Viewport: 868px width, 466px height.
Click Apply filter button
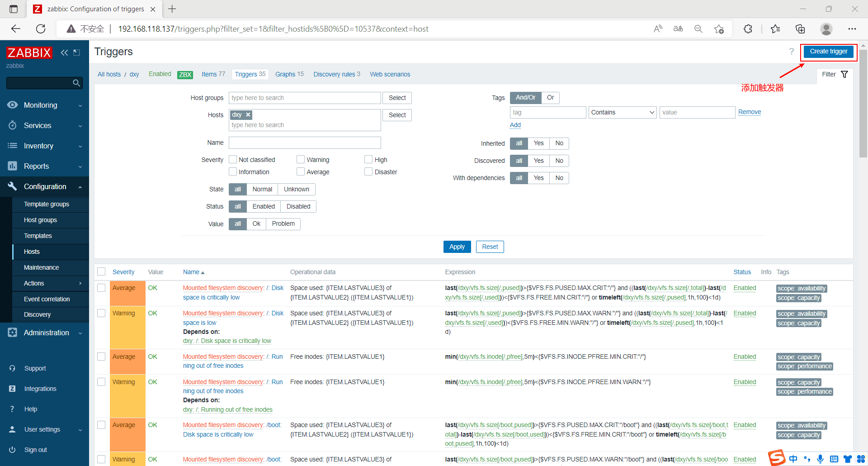pyautogui.click(x=457, y=247)
